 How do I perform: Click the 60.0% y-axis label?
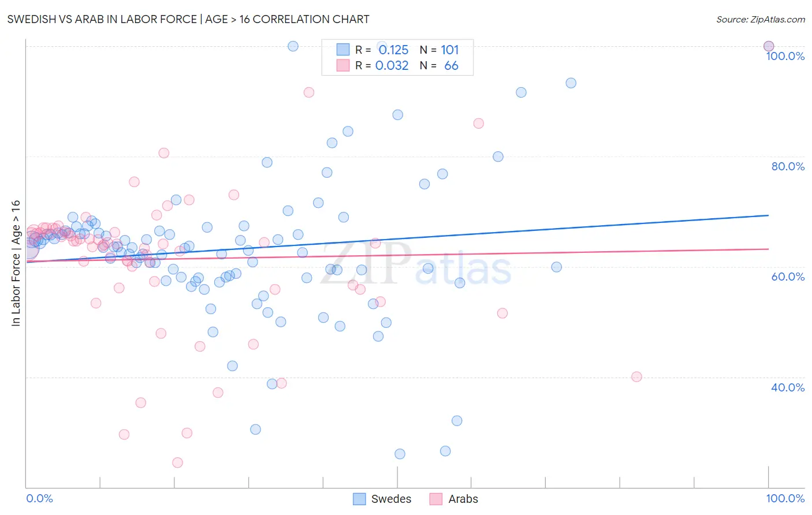pyautogui.click(x=788, y=277)
